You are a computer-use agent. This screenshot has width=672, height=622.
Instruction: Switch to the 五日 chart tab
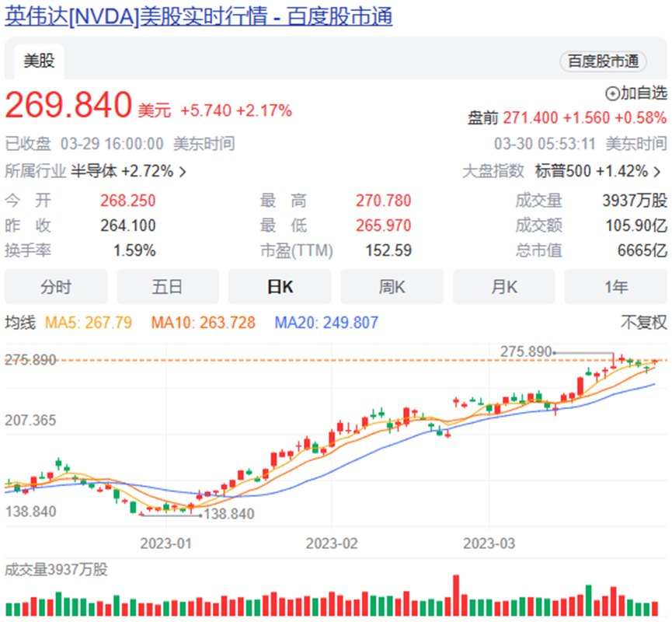point(168,287)
